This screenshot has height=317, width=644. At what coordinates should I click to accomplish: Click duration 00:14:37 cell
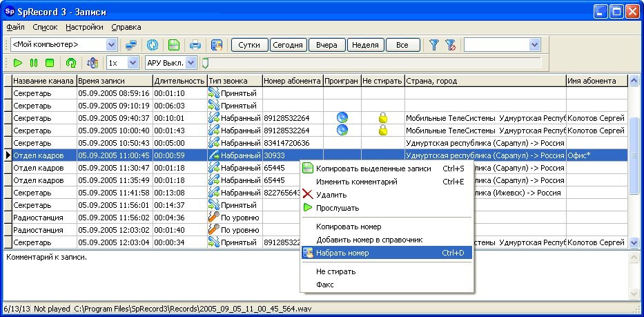pyautogui.click(x=180, y=204)
